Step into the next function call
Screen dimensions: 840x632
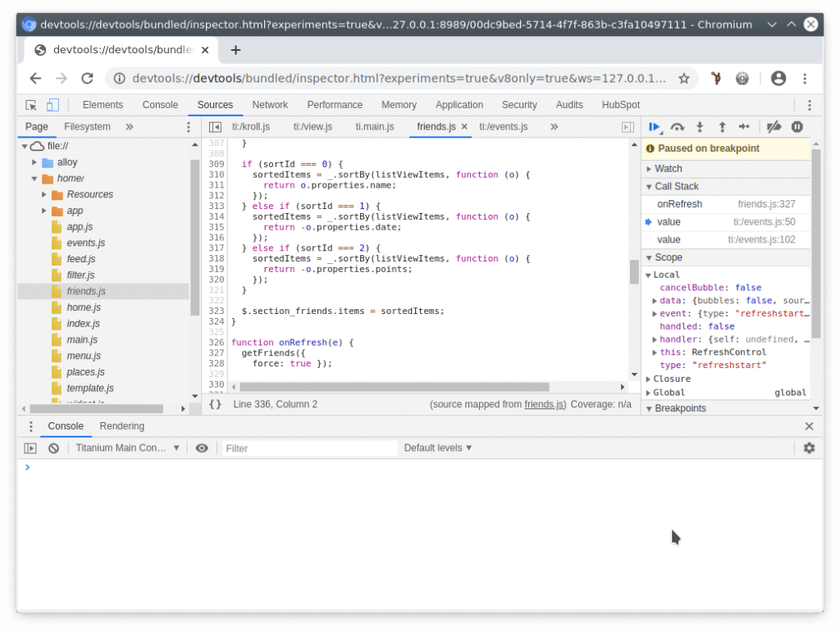point(700,127)
